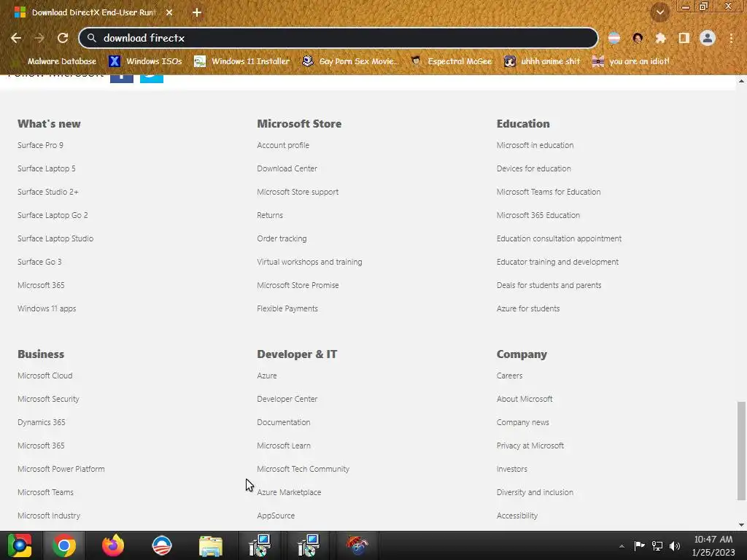Click the Chrome icon on taskbar

(x=64, y=545)
